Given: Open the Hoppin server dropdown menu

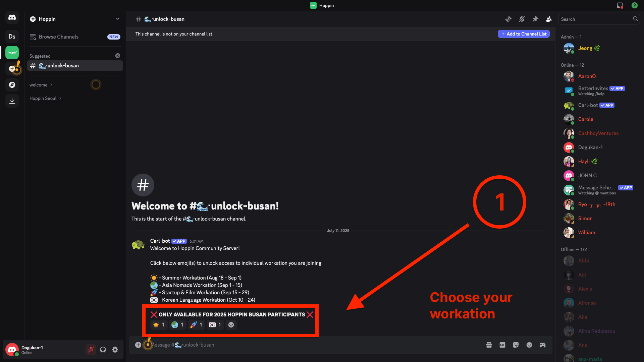Looking at the screenshot, I should pyautogui.click(x=75, y=19).
